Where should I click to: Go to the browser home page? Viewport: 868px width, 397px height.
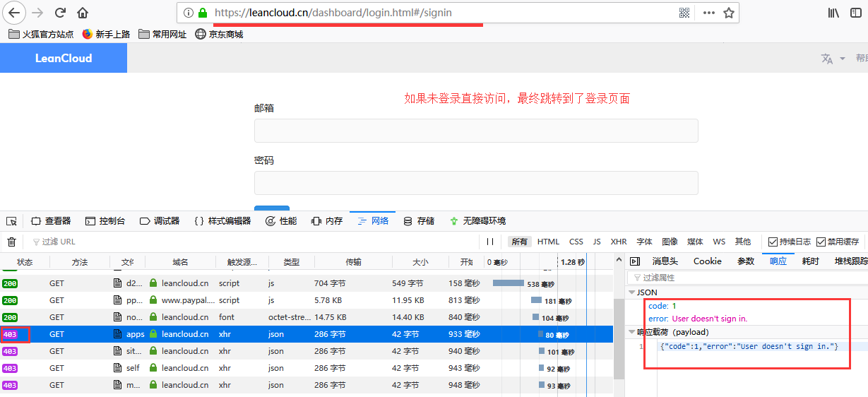coord(83,13)
